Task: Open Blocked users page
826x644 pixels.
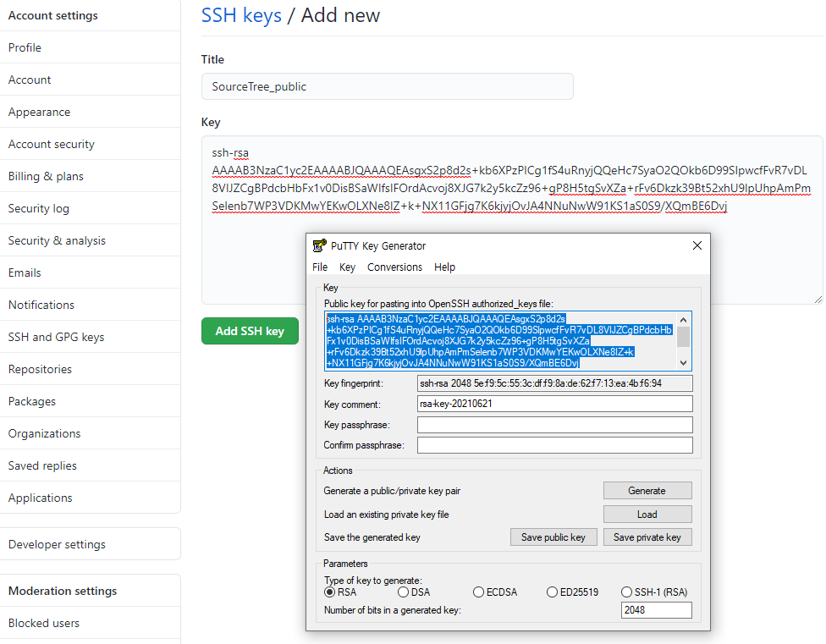Action: click(90, 623)
